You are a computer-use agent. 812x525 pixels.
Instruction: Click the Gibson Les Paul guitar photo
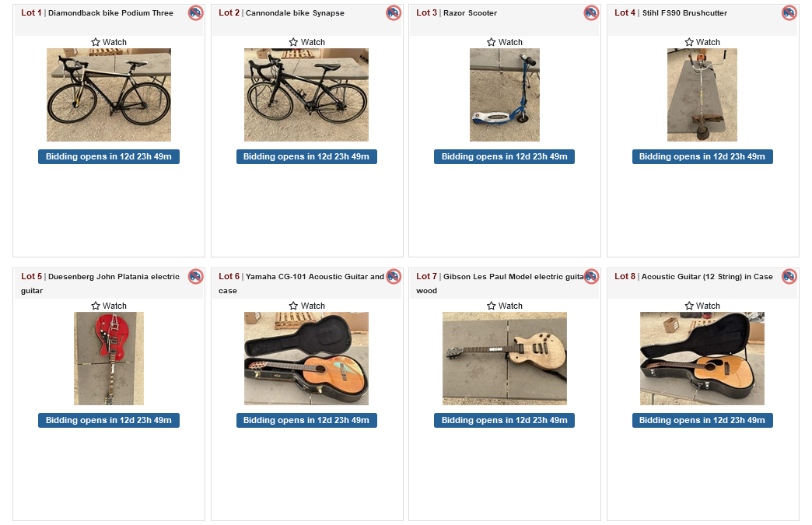pyautogui.click(x=504, y=359)
